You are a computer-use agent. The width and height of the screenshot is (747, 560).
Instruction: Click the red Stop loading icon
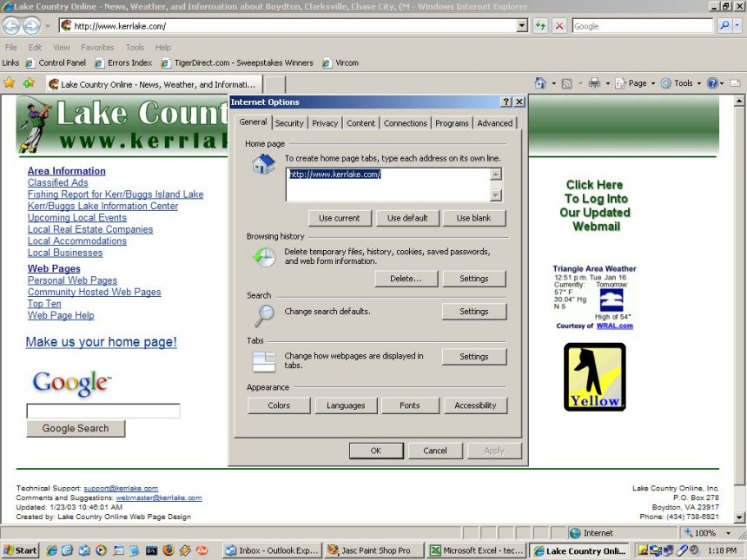tap(559, 26)
